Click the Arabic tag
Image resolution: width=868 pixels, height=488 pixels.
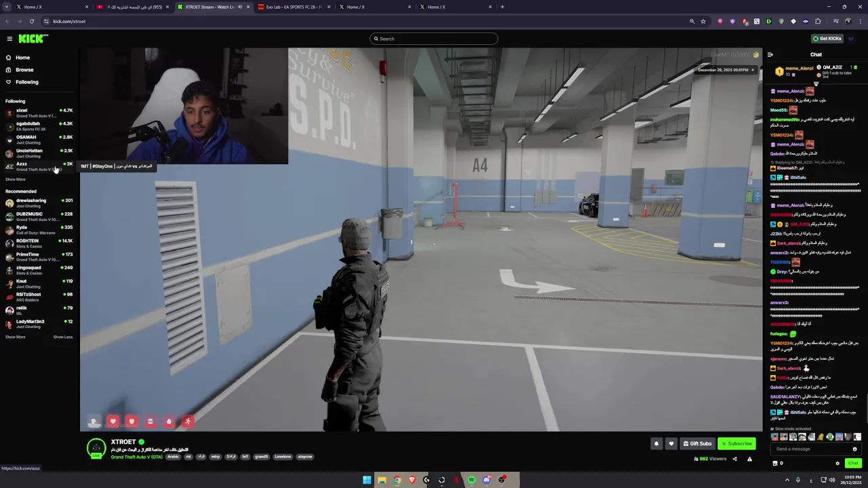(x=174, y=457)
